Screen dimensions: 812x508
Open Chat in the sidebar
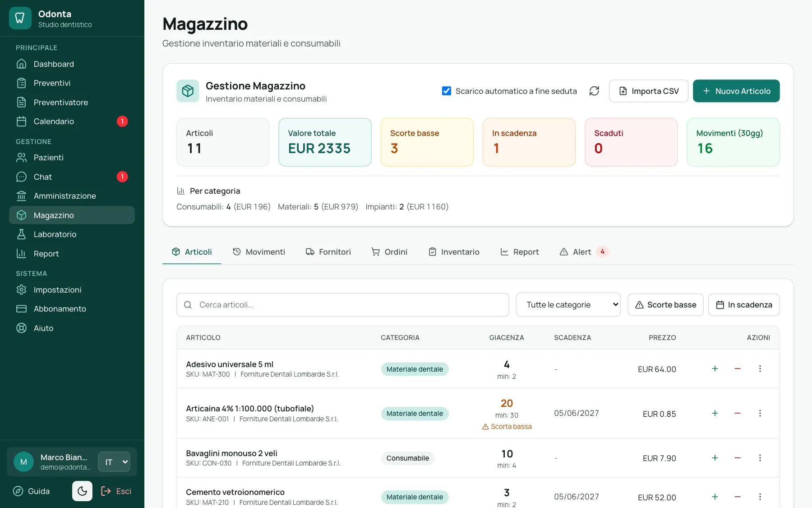pyautogui.click(x=72, y=177)
